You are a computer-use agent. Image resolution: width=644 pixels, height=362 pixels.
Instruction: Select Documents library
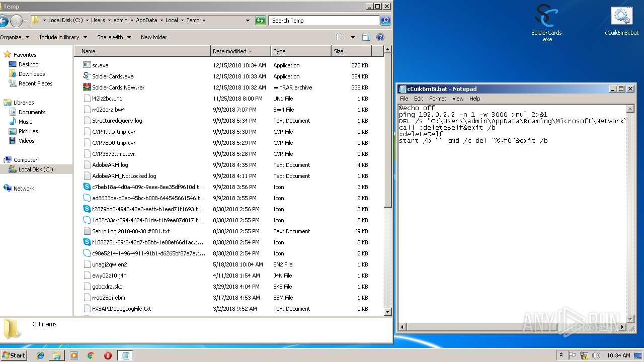[32, 112]
